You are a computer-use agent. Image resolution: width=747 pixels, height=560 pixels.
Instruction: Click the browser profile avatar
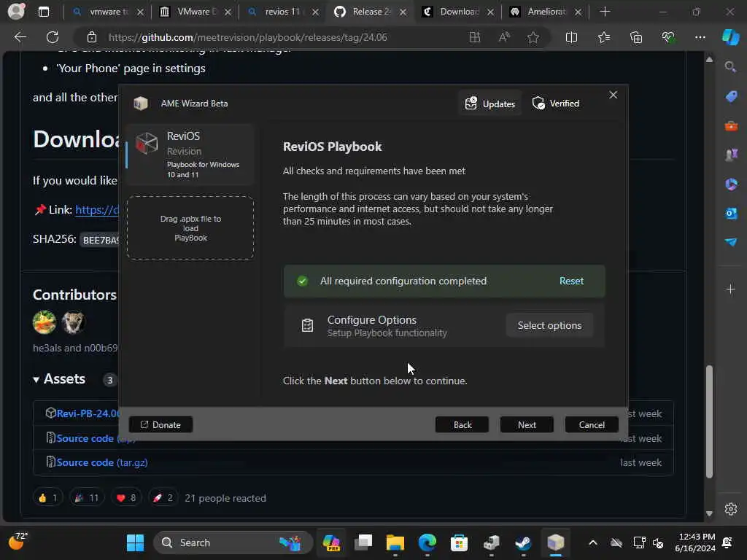pyautogui.click(x=16, y=12)
